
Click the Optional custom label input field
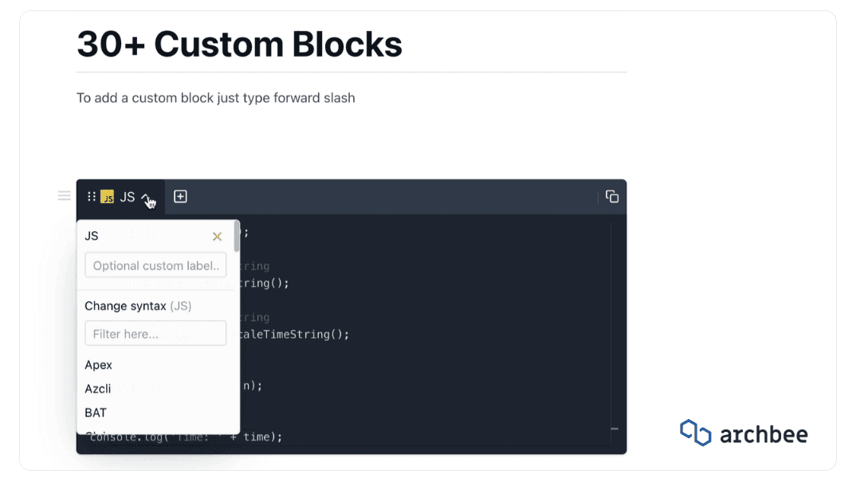tap(155, 265)
